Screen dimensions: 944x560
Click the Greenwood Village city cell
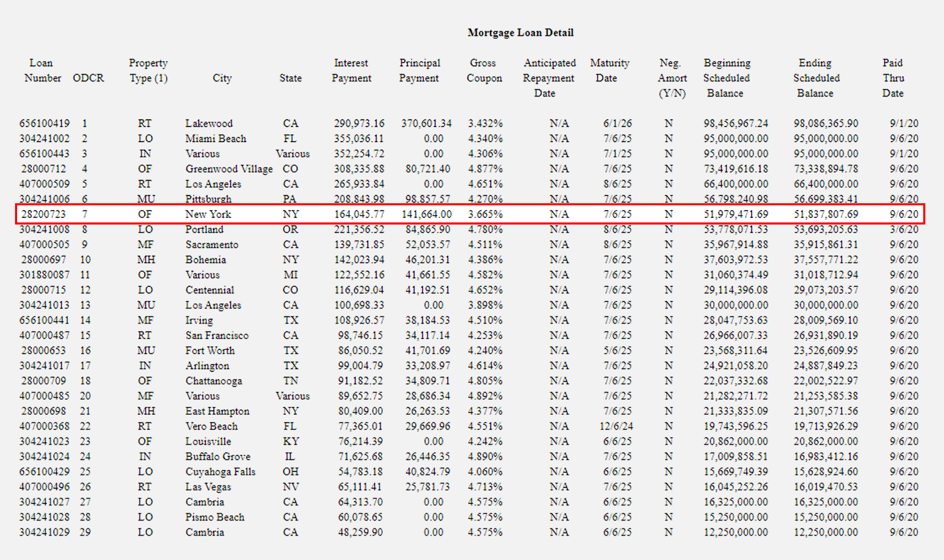tap(229, 169)
